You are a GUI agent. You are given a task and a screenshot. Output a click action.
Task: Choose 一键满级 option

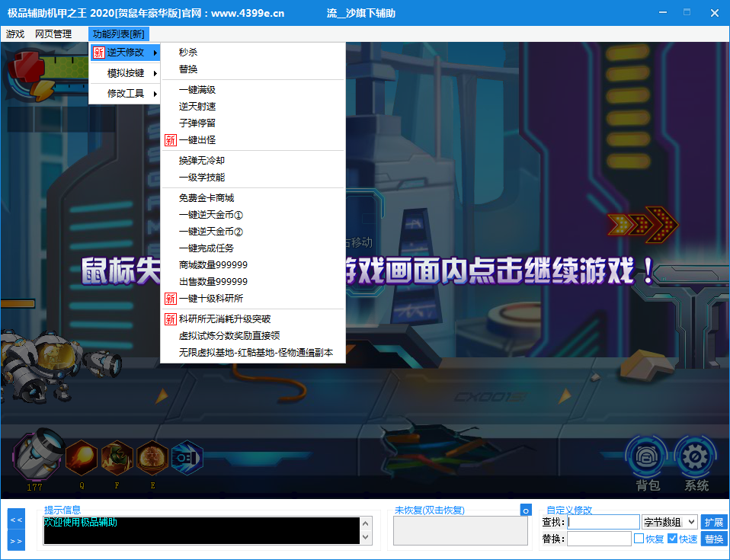(x=253, y=90)
